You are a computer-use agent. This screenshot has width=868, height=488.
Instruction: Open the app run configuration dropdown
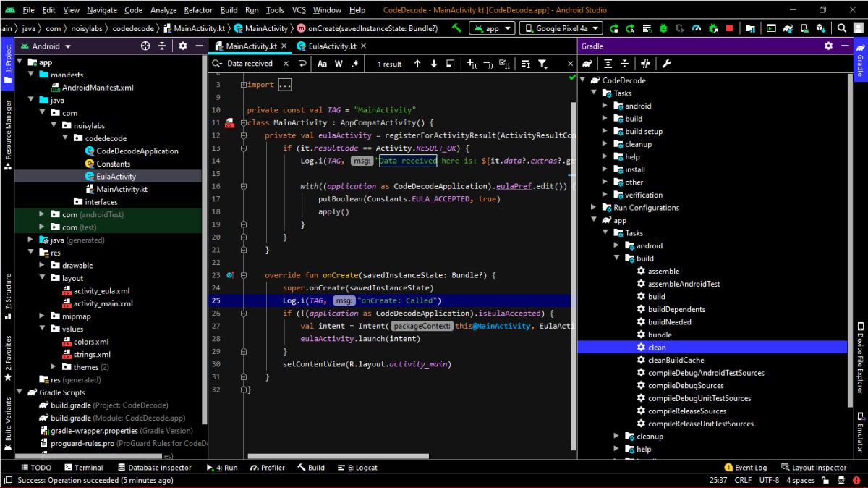(492, 28)
